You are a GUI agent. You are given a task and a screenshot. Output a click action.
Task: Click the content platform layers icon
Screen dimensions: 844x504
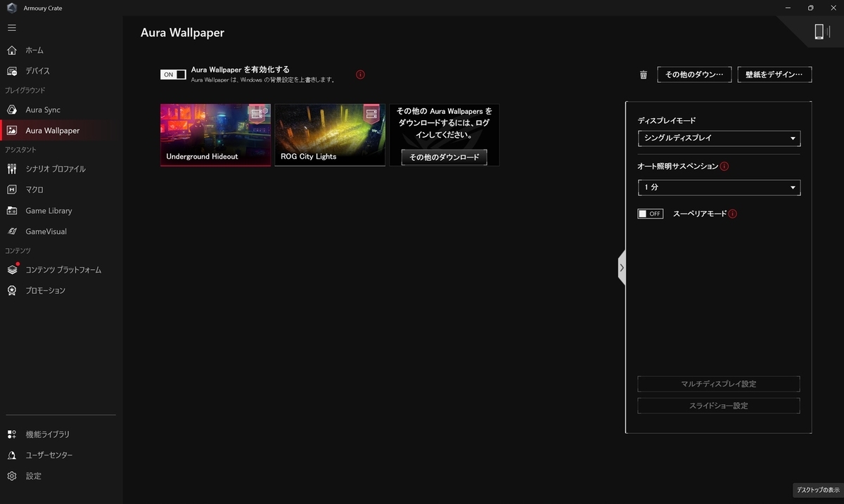11,270
